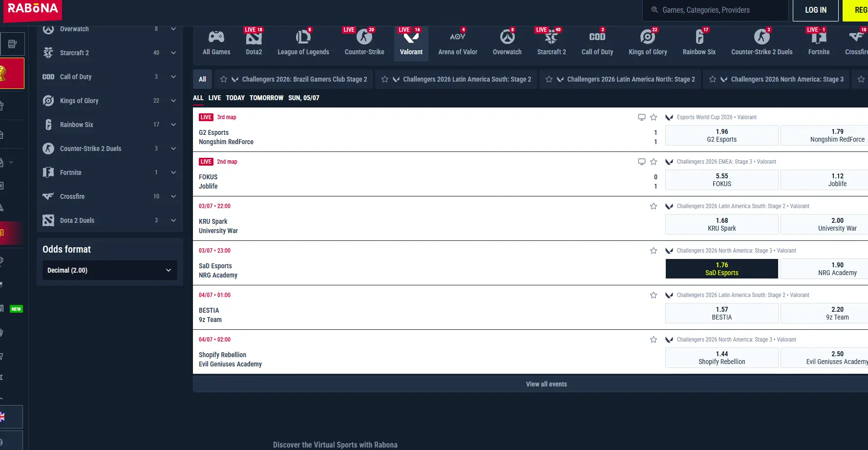Bet on FOKUS at 5.55
This screenshot has width=868, height=450.
pyautogui.click(x=722, y=180)
